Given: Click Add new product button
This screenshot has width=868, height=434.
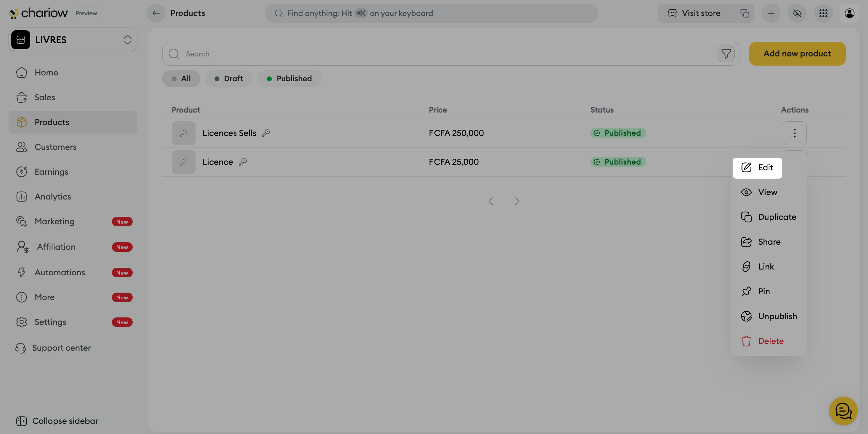Looking at the screenshot, I should tap(797, 54).
